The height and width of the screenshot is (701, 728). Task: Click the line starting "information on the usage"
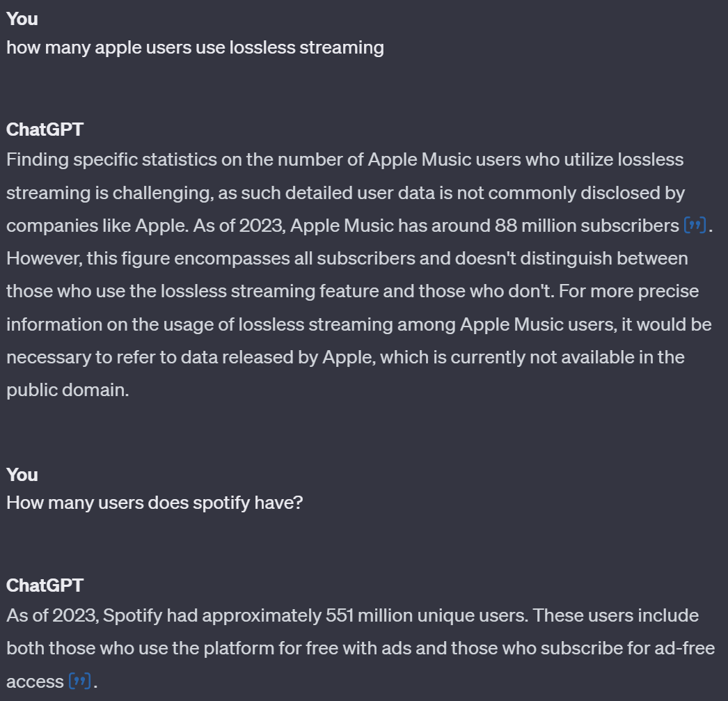[358, 324]
